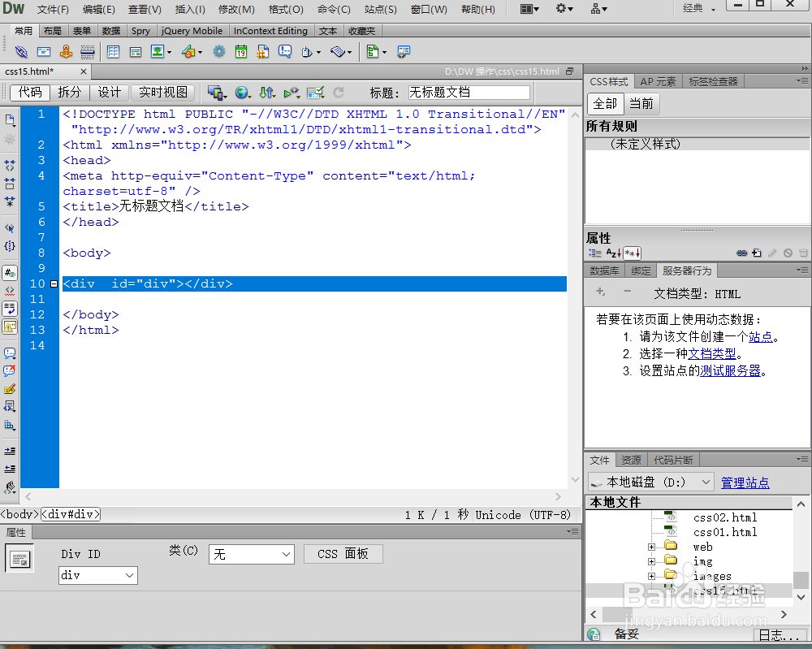The image size is (812, 649).
Task: Insert a table via the table icon
Action: click(x=113, y=51)
